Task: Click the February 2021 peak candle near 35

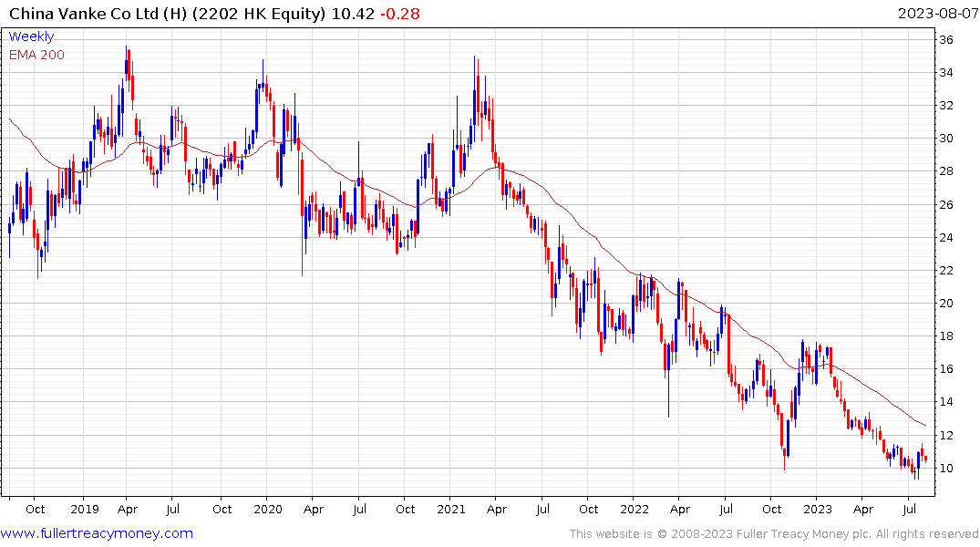Action: pos(474,90)
